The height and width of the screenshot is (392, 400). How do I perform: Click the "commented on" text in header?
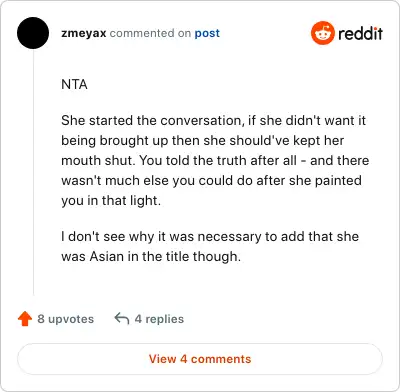point(150,33)
